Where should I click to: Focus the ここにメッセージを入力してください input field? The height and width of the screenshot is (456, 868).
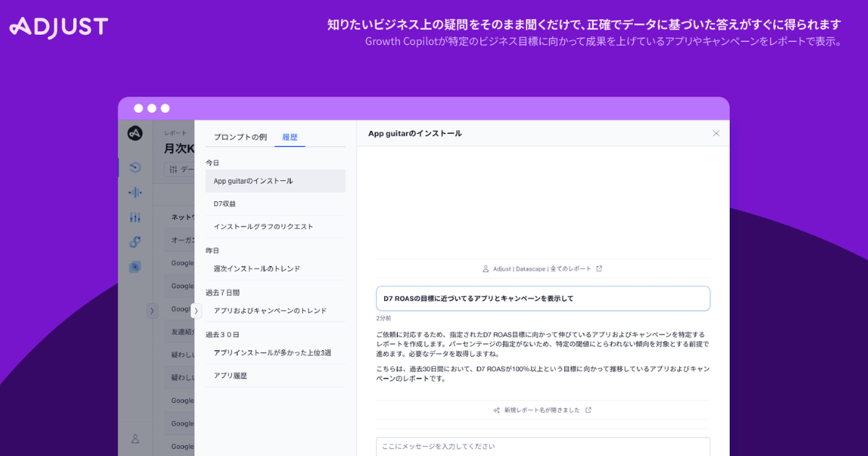[x=542, y=447]
